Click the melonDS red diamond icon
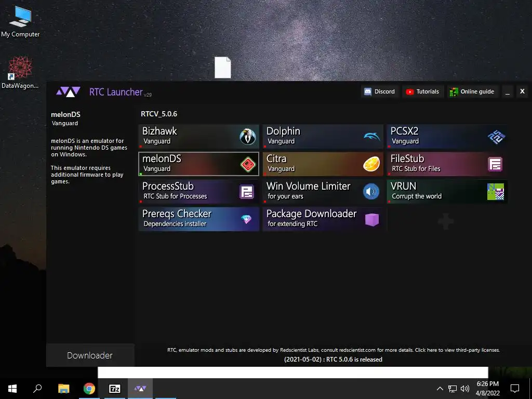532x399 pixels. point(248,165)
